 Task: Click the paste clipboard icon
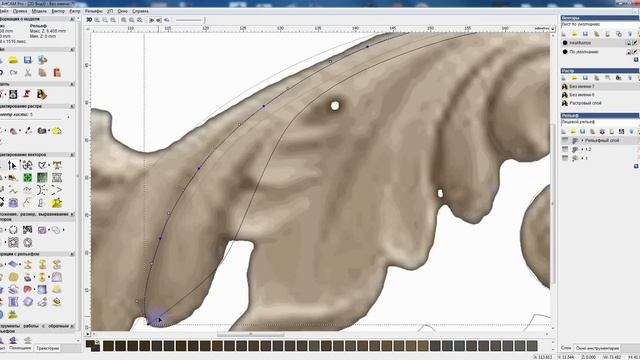pyautogui.click(x=57, y=73)
